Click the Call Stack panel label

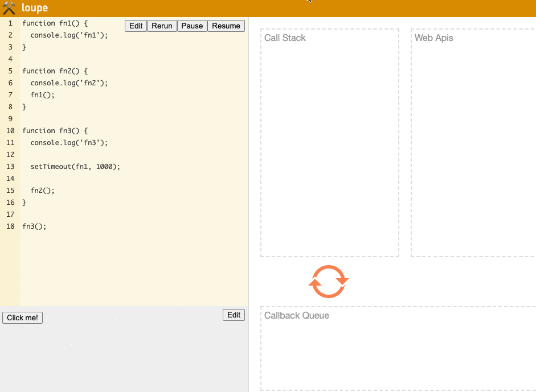[x=285, y=38]
